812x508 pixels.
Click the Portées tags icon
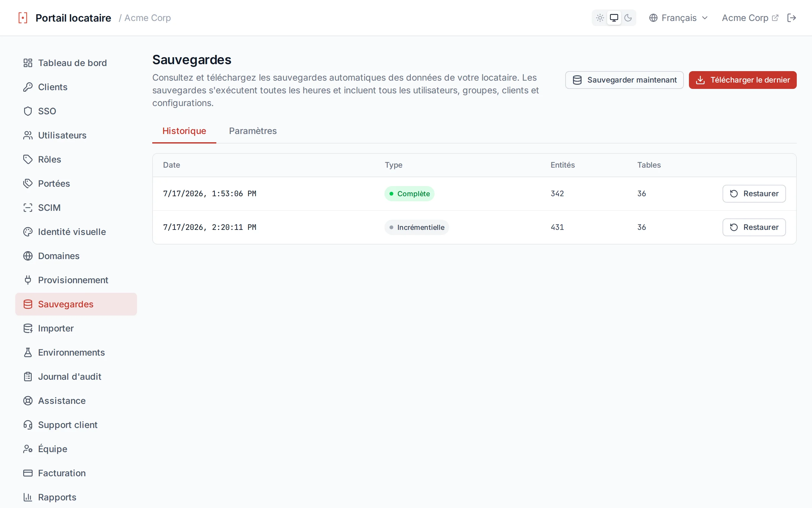tap(28, 184)
